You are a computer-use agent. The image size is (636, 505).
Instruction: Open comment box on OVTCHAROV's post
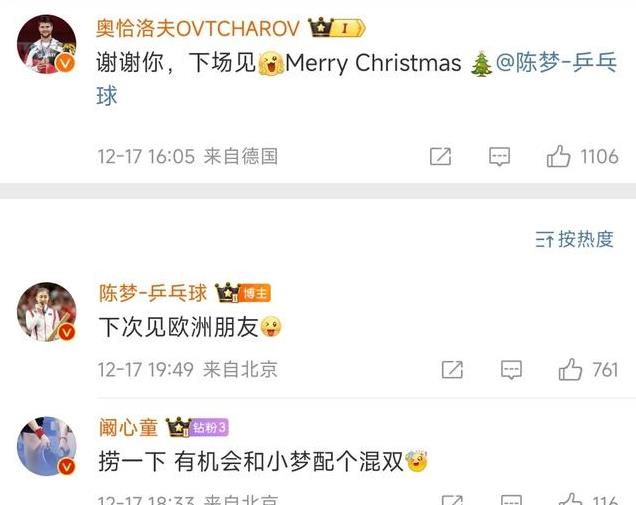(499, 157)
